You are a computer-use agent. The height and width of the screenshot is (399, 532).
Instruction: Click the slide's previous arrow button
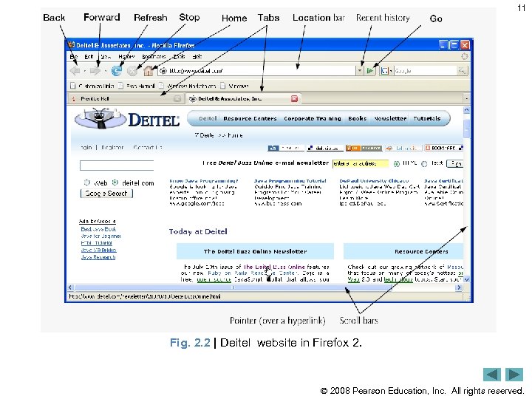coord(492,375)
